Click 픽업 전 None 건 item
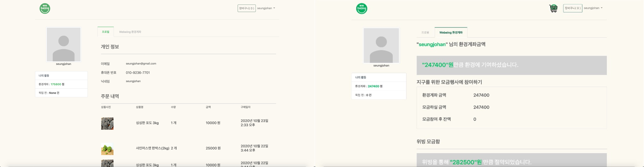The width and height of the screenshot is (644, 167). tap(61, 93)
